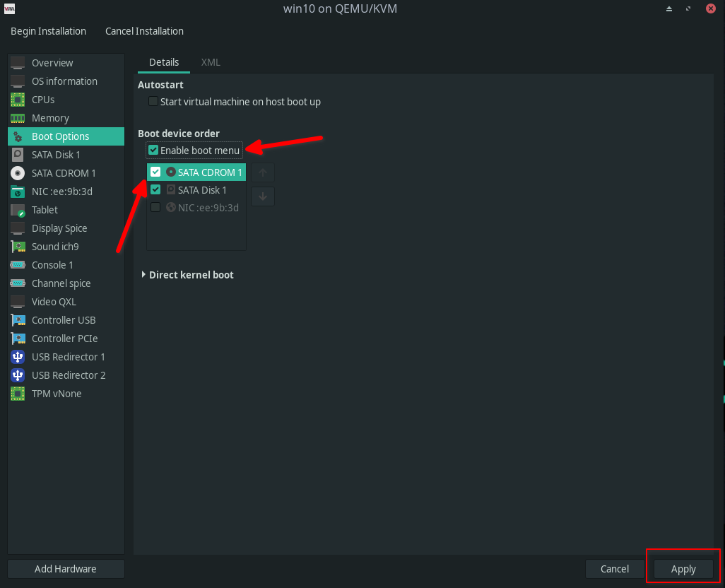The width and height of the screenshot is (725, 588).
Task: Click the SATA Disk 1 drive icon in sidebar
Action: (18, 155)
